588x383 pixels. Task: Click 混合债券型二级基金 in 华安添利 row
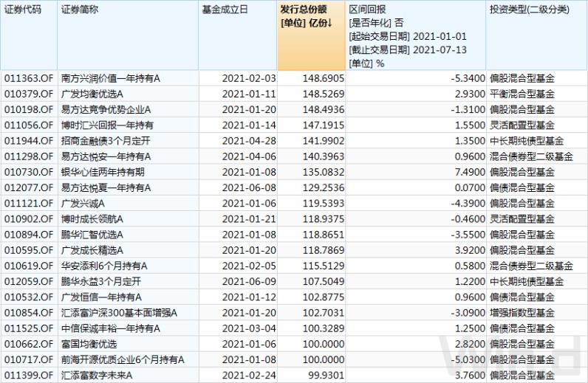click(x=531, y=266)
